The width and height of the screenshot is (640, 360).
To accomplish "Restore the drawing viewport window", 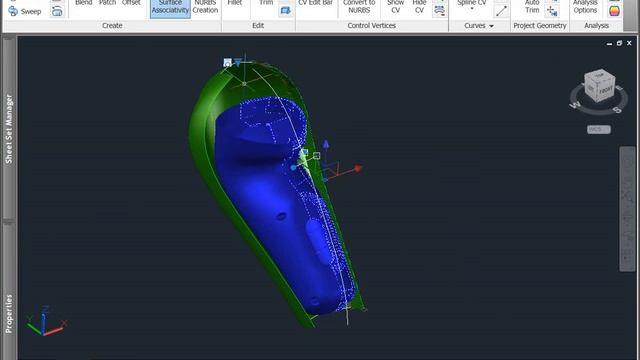I will click(x=619, y=43).
